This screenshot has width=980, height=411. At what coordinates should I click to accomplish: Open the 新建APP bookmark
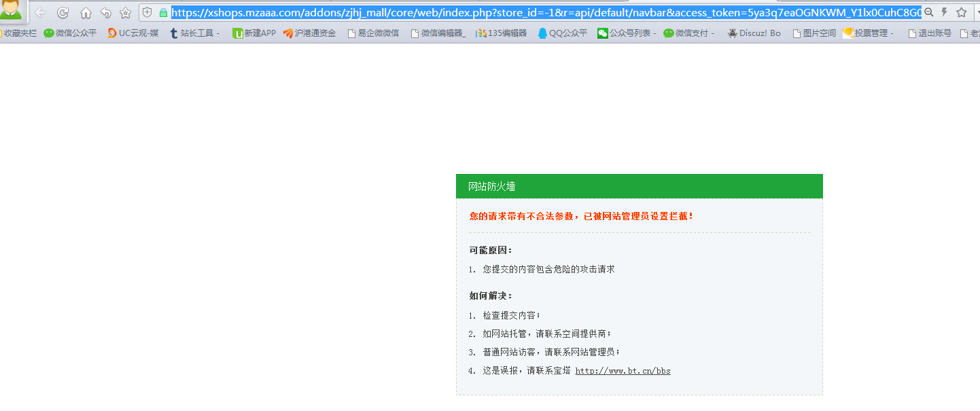pyautogui.click(x=254, y=33)
